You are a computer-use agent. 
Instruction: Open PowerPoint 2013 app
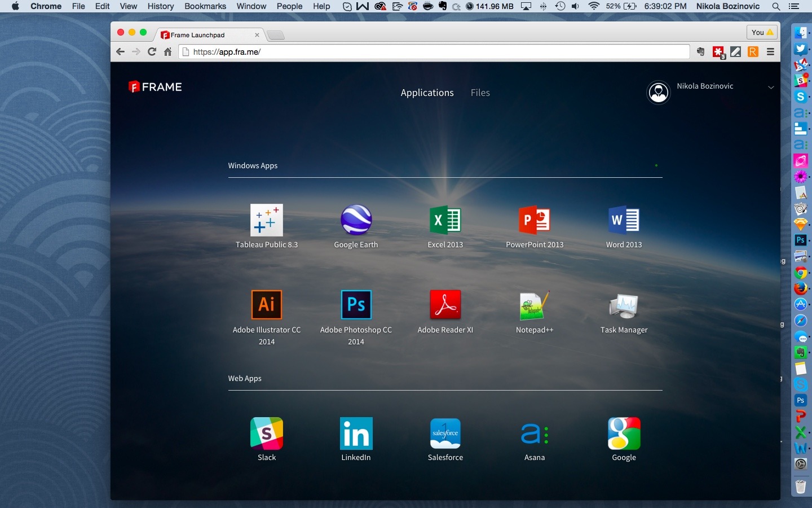point(534,221)
